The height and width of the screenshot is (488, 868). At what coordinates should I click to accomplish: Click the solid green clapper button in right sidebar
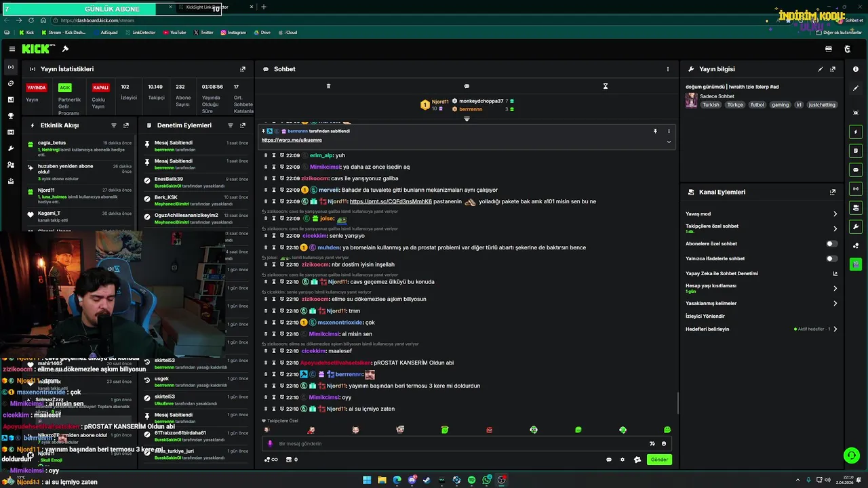coord(856,264)
